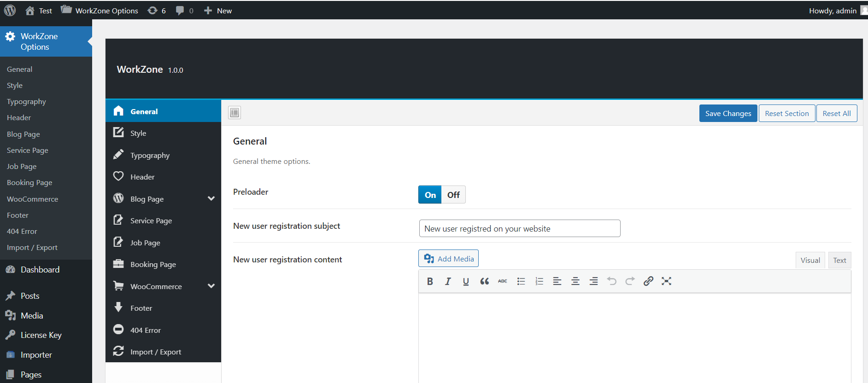This screenshot has height=383, width=868.
Task: Click the plus icon next to New
Action: [208, 11]
